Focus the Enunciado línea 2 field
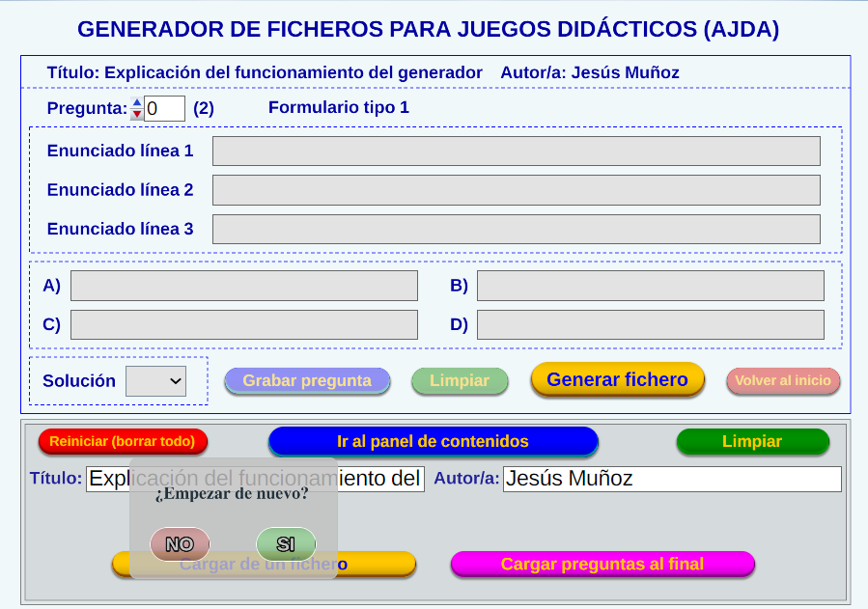 [x=516, y=190]
